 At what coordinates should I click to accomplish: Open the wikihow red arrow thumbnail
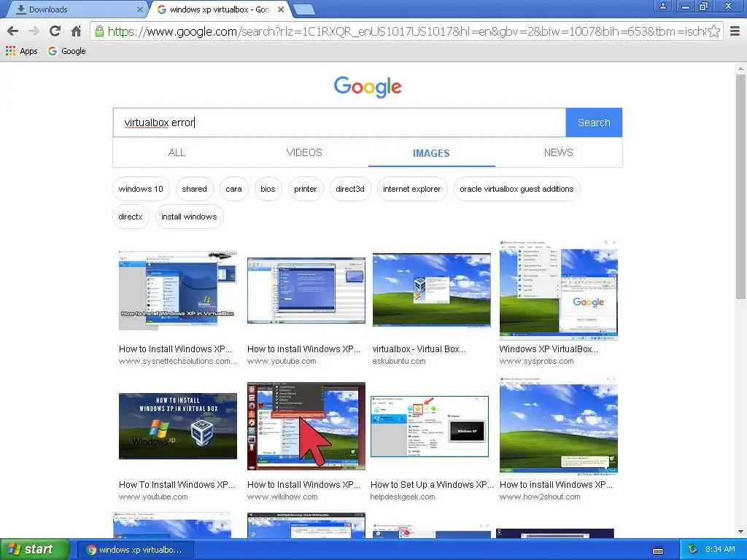coord(306,426)
